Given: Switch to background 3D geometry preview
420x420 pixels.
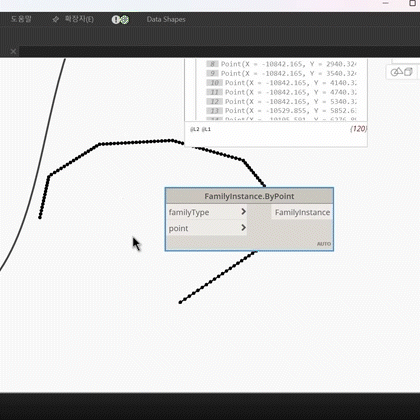Looking at the screenshot, I should point(396,72).
